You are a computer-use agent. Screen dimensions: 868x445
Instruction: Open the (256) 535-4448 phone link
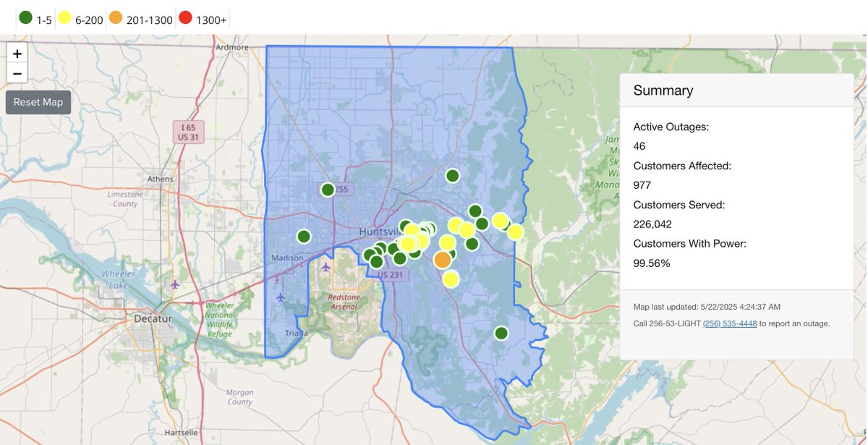pyautogui.click(x=730, y=323)
